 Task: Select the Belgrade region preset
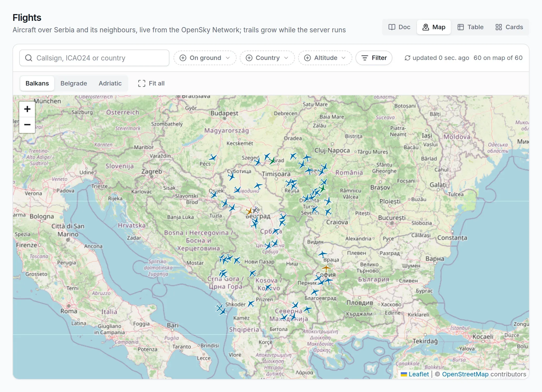pyautogui.click(x=74, y=83)
